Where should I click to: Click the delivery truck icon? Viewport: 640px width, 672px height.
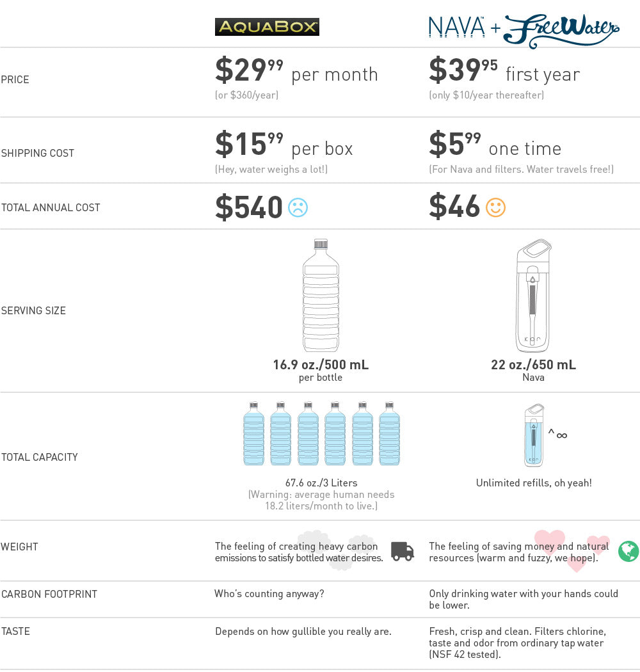[402, 551]
